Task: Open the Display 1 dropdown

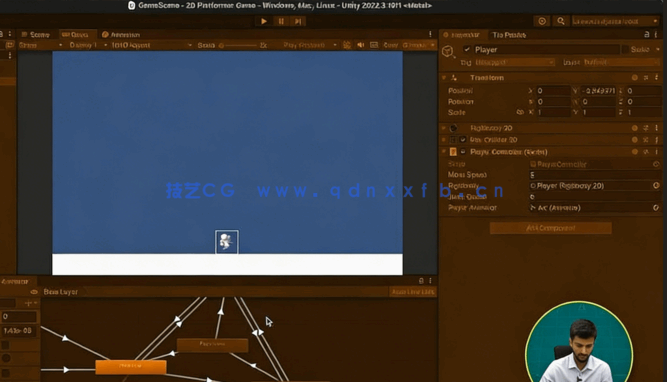Action: (x=87, y=45)
